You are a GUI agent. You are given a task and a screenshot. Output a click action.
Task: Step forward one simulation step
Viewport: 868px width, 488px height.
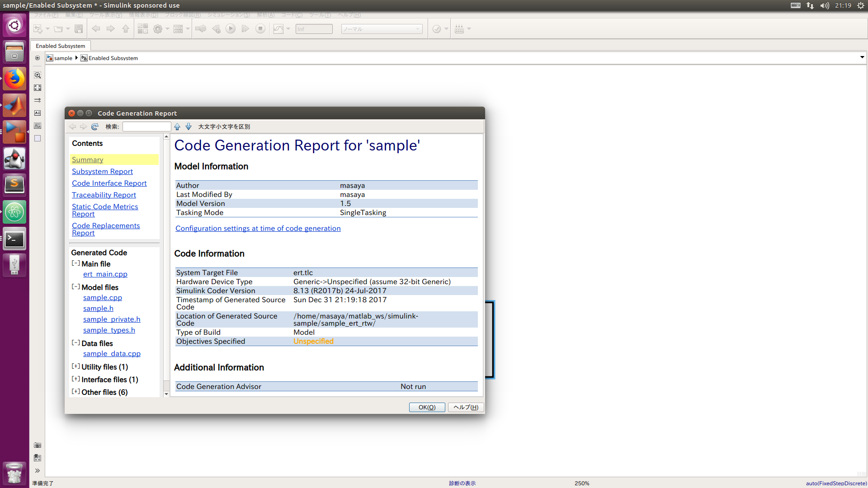coord(245,28)
